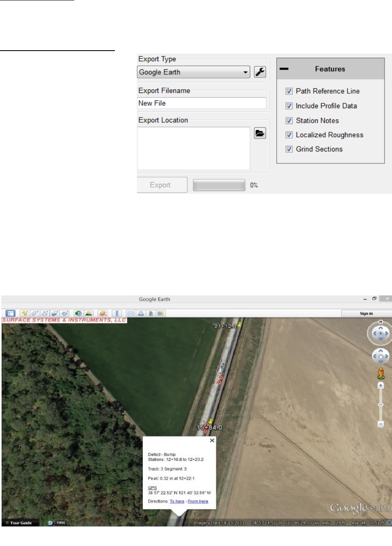Click the Street View pegman icon
392x546 pixels.
pyautogui.click(x=381, y=373)
